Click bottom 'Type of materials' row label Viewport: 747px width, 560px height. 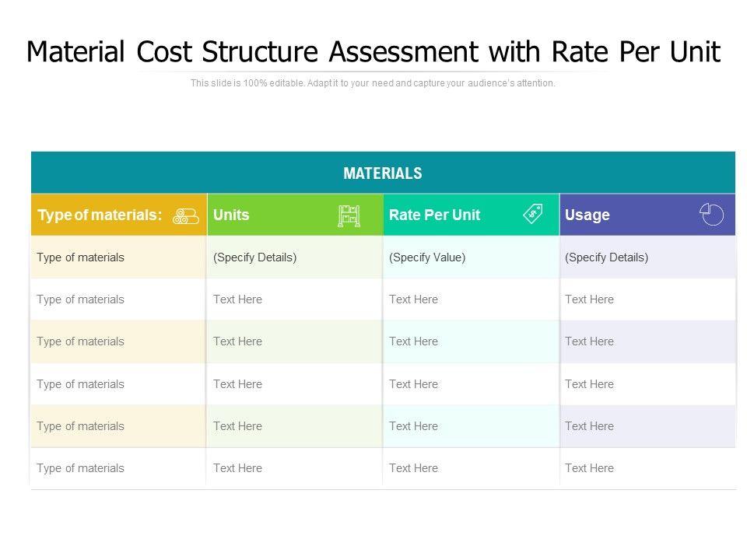80,468
